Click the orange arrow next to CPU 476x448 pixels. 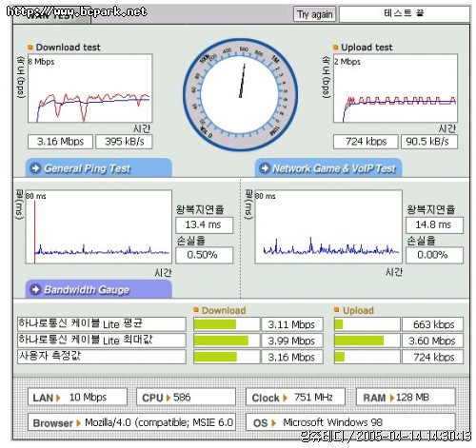(169, 398)
